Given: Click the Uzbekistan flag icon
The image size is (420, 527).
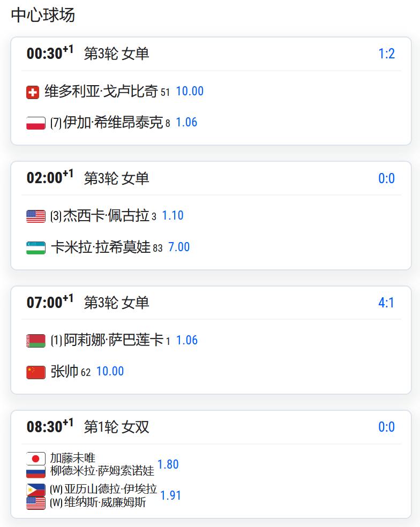Looking at the screenshot, I should tap(36, 248).
